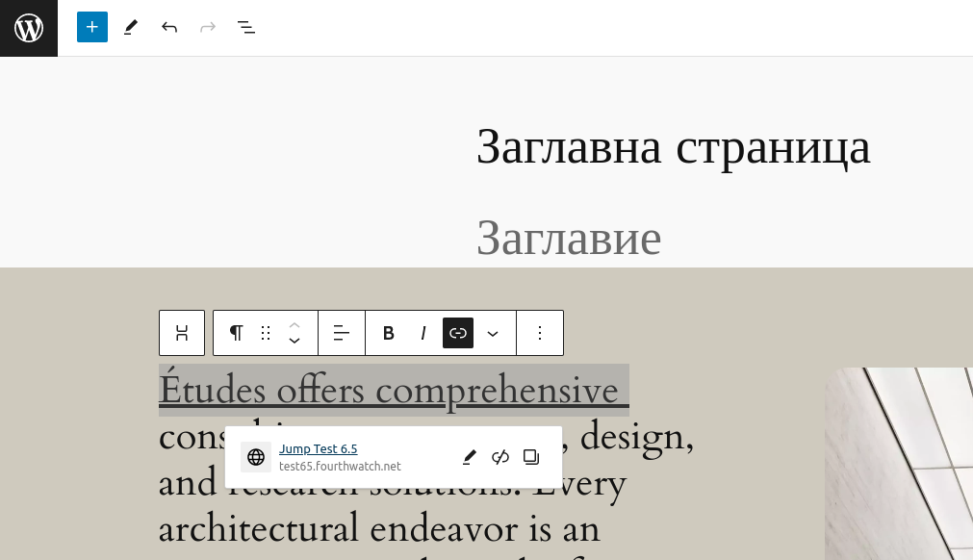The width and height of the screenshot is (973, 560).
Task: Copy the link URL from the popover
Action: (x=531, y=457)
